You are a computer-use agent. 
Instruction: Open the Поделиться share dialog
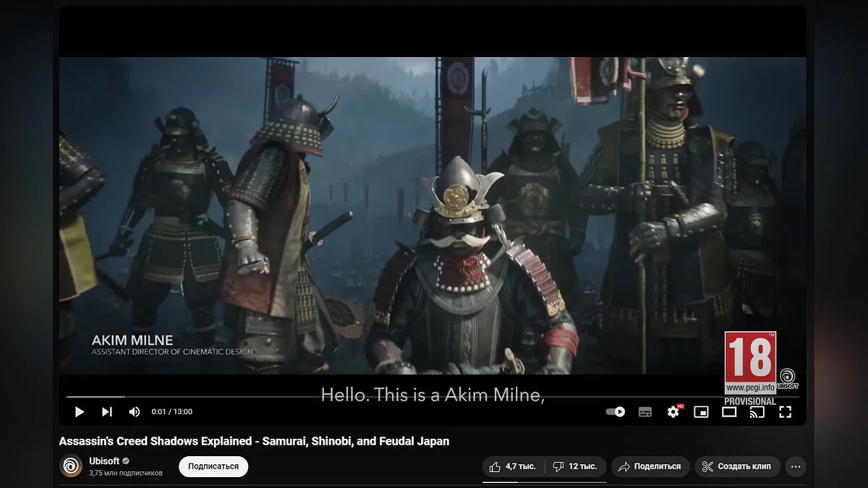click(650, 466)
